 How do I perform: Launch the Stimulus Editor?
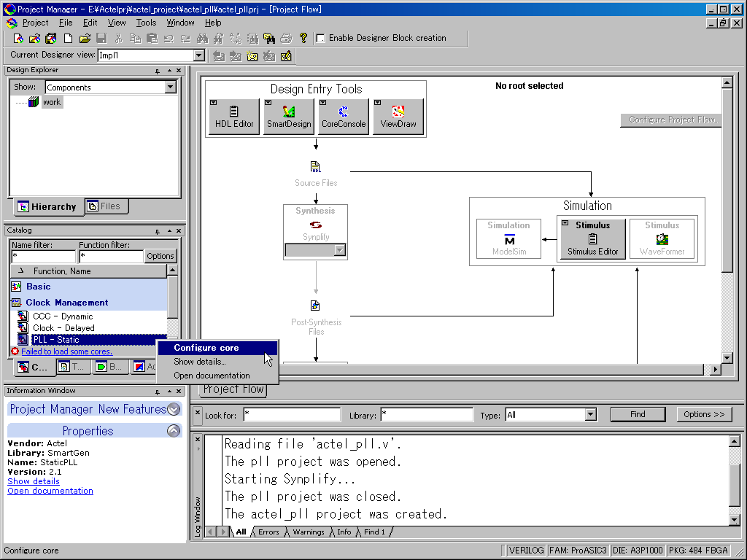click(592, 238)
